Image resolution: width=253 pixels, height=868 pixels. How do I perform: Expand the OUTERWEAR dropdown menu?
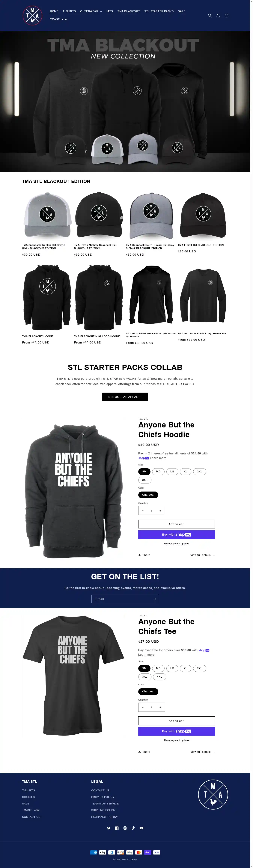[91, 11]
